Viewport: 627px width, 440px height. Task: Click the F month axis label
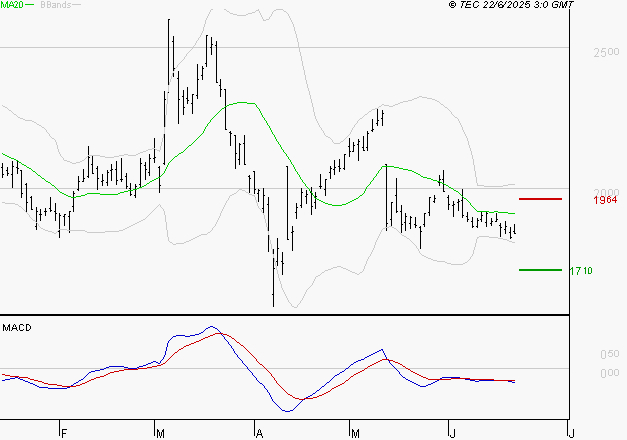point(64,434)
